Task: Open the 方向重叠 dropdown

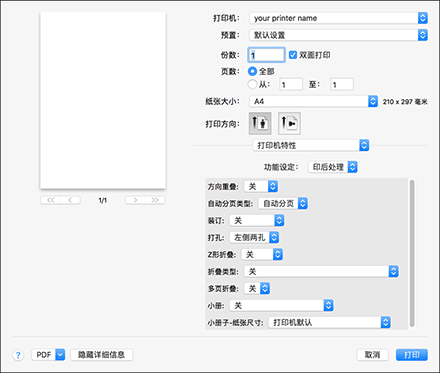Action: pyautogui.click(x=261, y=187)
